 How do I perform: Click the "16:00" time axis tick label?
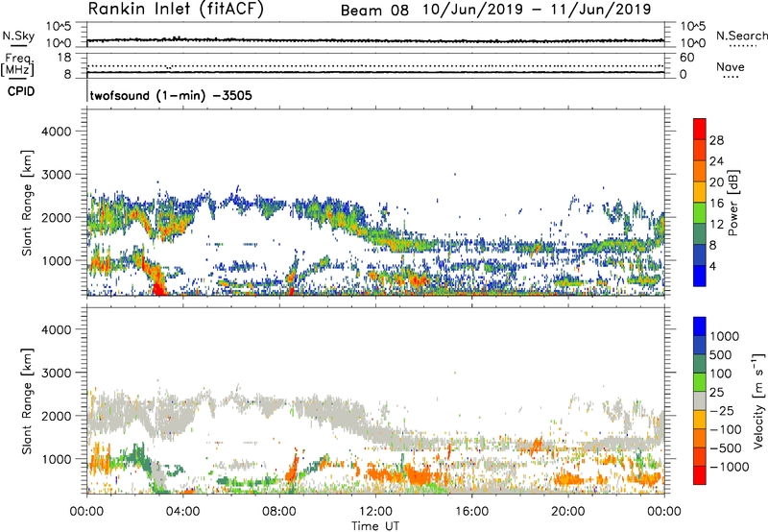(x=471, y=512)
